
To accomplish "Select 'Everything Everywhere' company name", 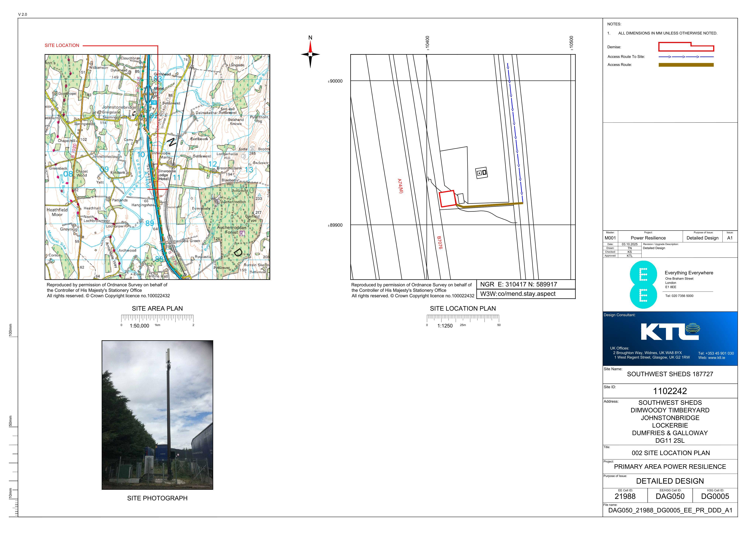I will (x=689, y=273).
